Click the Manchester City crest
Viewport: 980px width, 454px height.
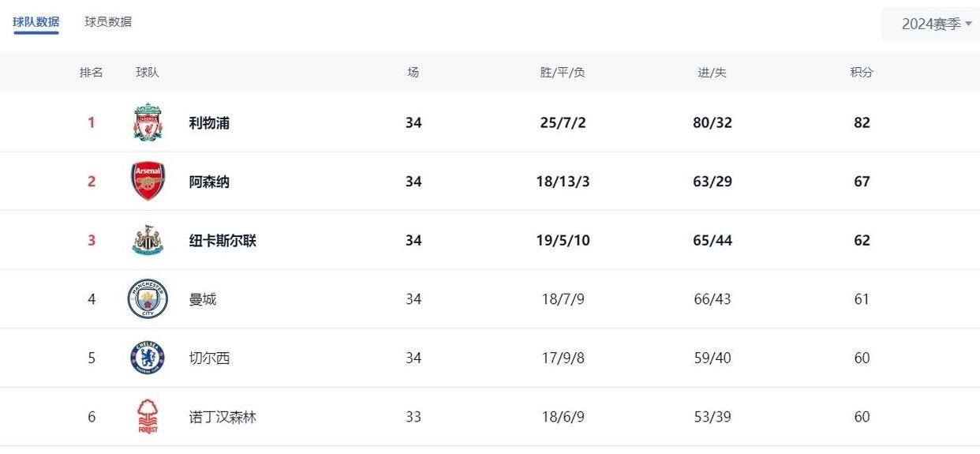pos(148,299)
